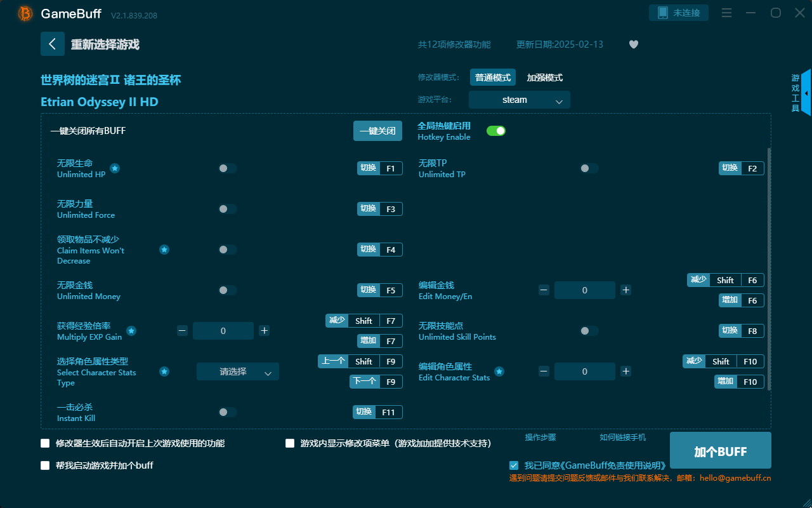
Task: Decrease Multiply EXP Gain with minus
Action: (182, 331)
